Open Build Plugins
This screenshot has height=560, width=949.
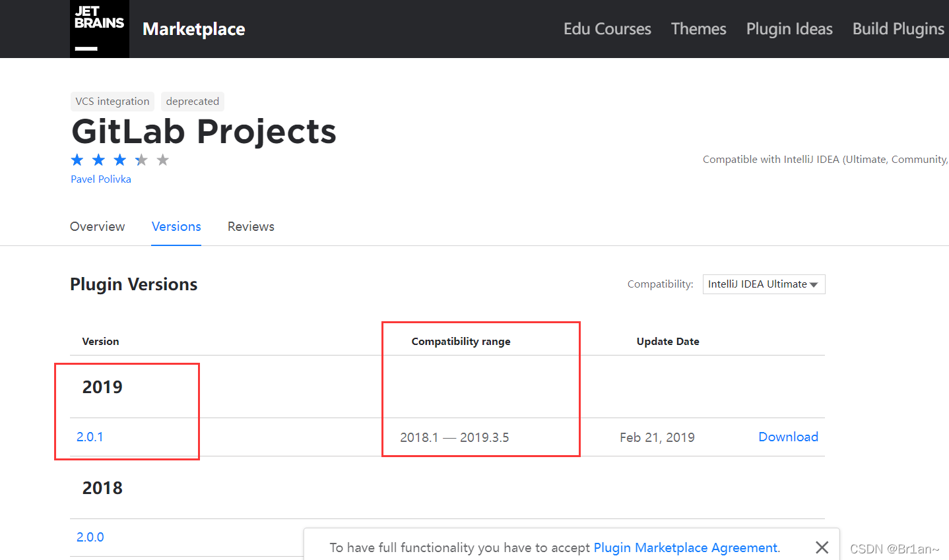(x=898, y=29)
